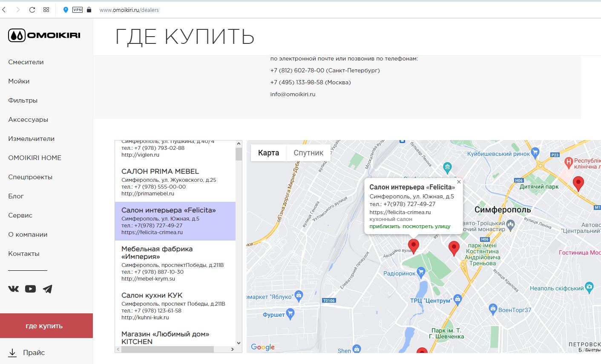This screenshot has height=364, width=601.
Task: Select Салон интерьера «Felicita» list entry
Action: point(175,221)
